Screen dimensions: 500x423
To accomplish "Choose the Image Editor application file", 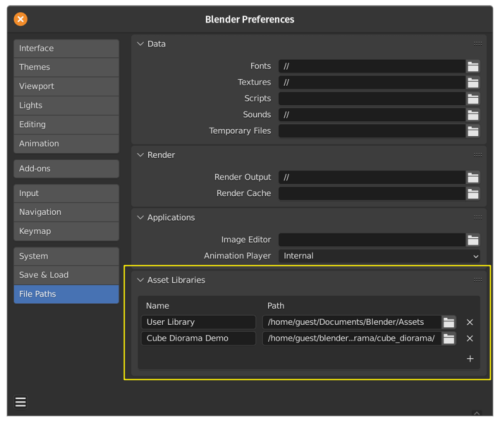I will coord(473,240).
